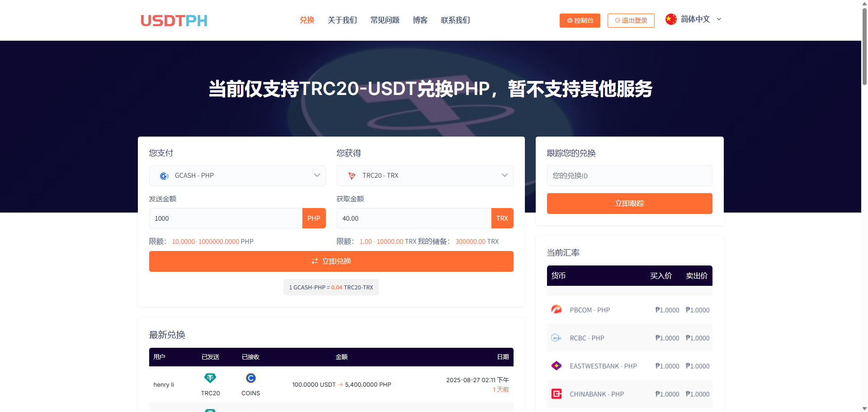Screen dimensions: 868x412
Task: Click the receive limit 1.00 - 10000.00 value
Action: pyautogui.click(x=382, y=242)
